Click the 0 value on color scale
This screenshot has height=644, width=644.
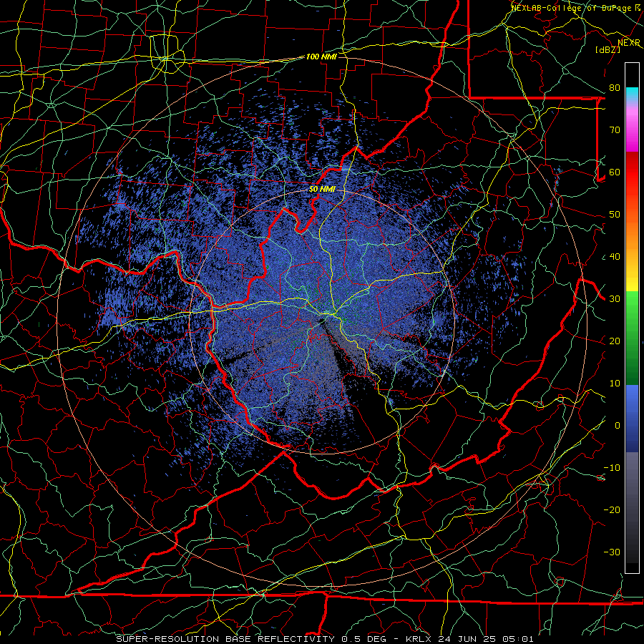click(x=617, y=426)
